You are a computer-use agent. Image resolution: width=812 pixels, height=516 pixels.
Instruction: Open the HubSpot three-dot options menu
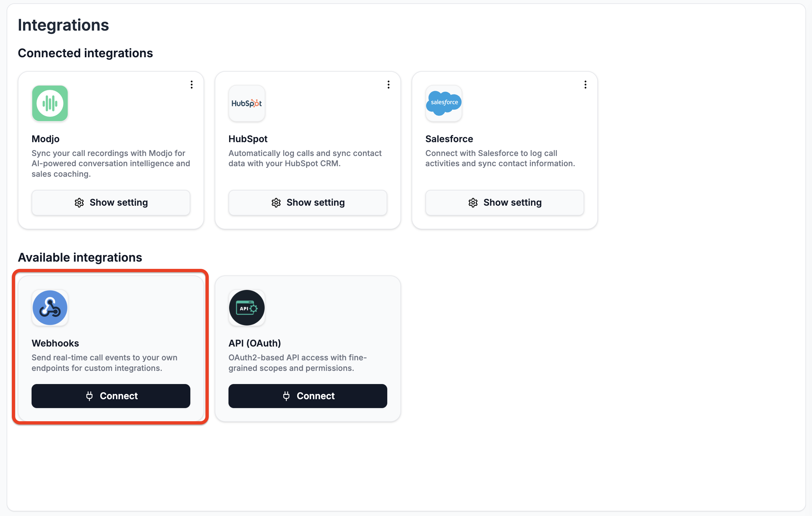pyautogui.click(x=389, y=85)
